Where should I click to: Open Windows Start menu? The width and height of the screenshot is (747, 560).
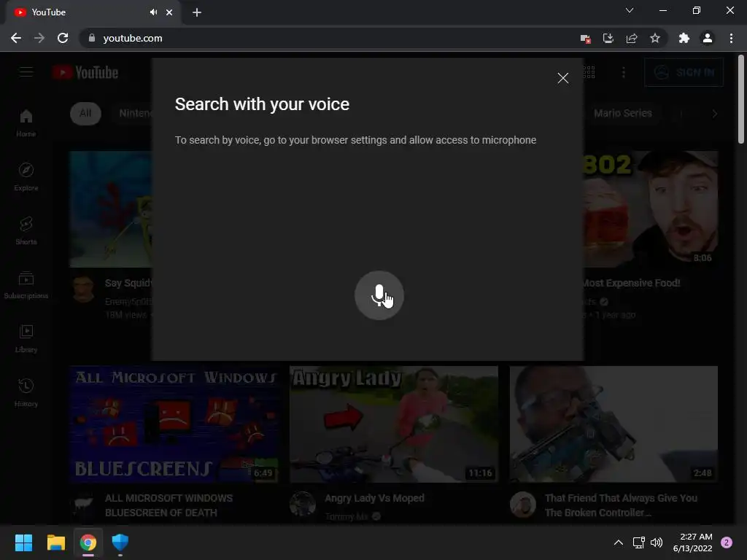click(23, 542)
